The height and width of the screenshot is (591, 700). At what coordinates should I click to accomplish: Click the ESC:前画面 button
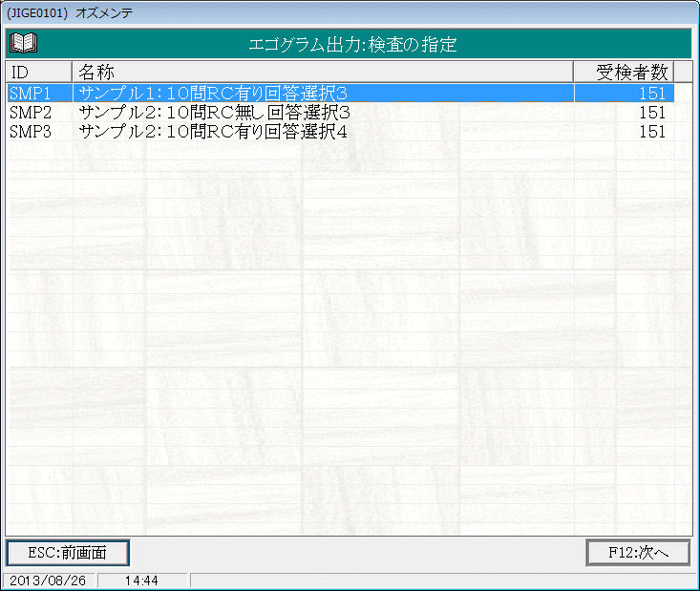[68, 553]
